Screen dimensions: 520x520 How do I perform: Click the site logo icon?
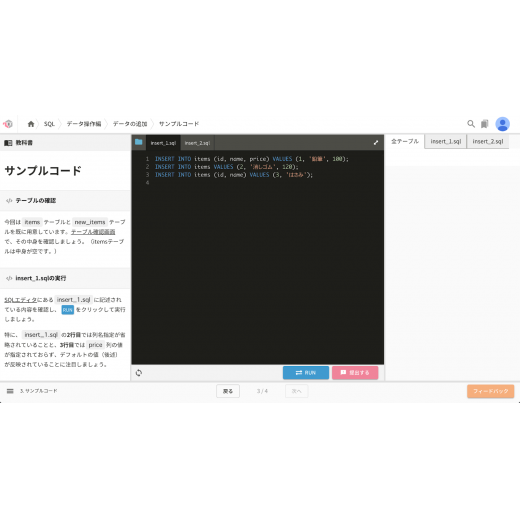[8, 124]
